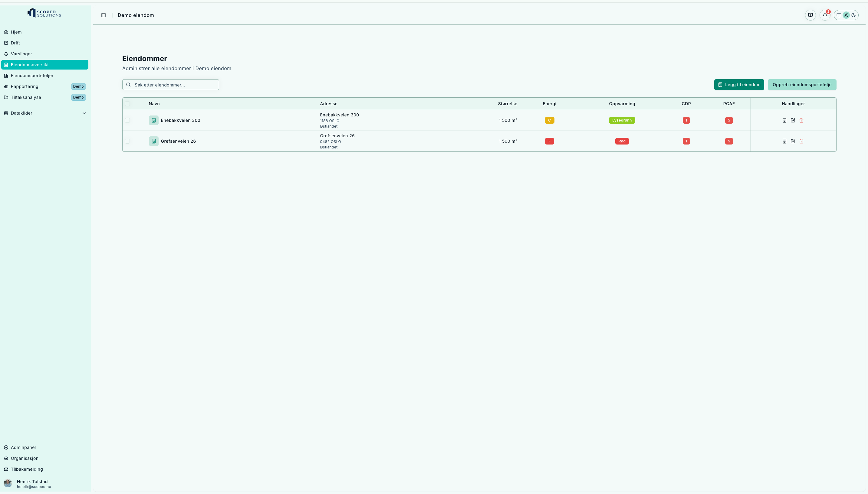Open the Henrik Talstad user menu

click(x=32, y=483)
